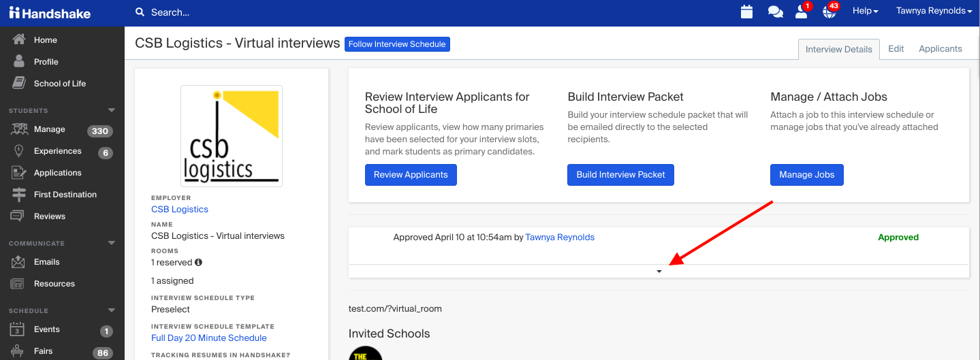Open Full Day 20 Minute Schedule link
This screenshot has width=980, height=360.
tap(209, 338)
